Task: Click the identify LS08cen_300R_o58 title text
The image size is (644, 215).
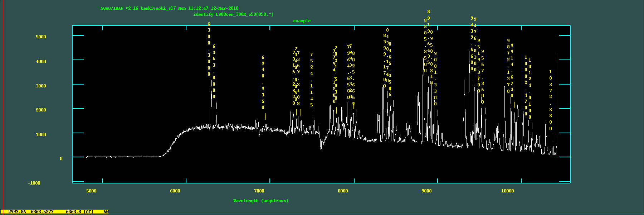Action: [x=233, y=14]
